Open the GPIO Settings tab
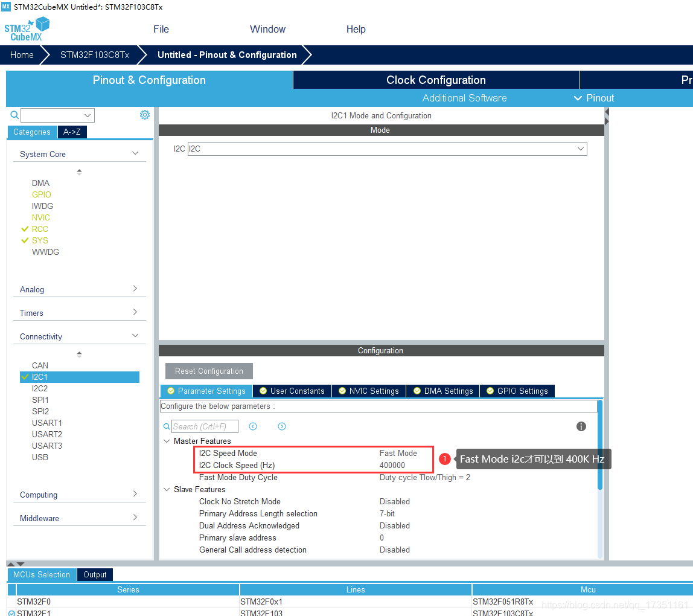 pyautogui.click(x=517, y=391)
